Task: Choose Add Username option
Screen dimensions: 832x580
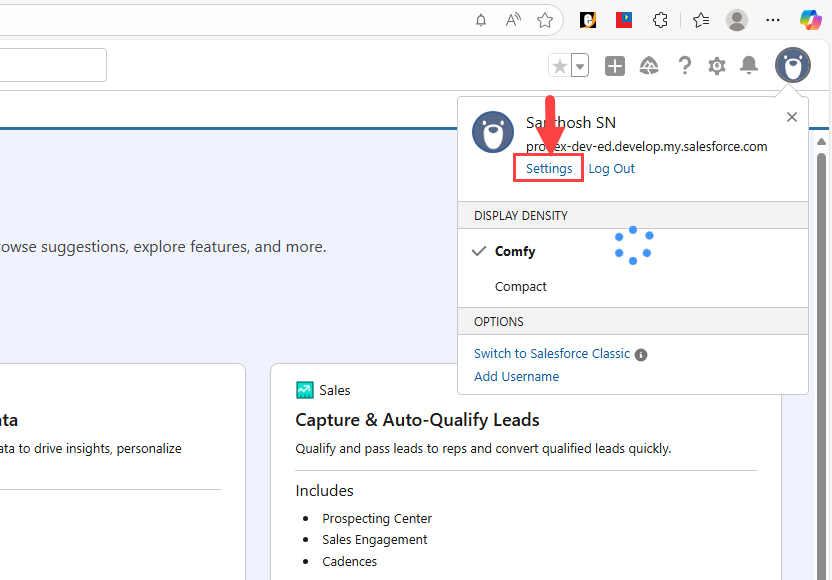Action: (516, 377)
